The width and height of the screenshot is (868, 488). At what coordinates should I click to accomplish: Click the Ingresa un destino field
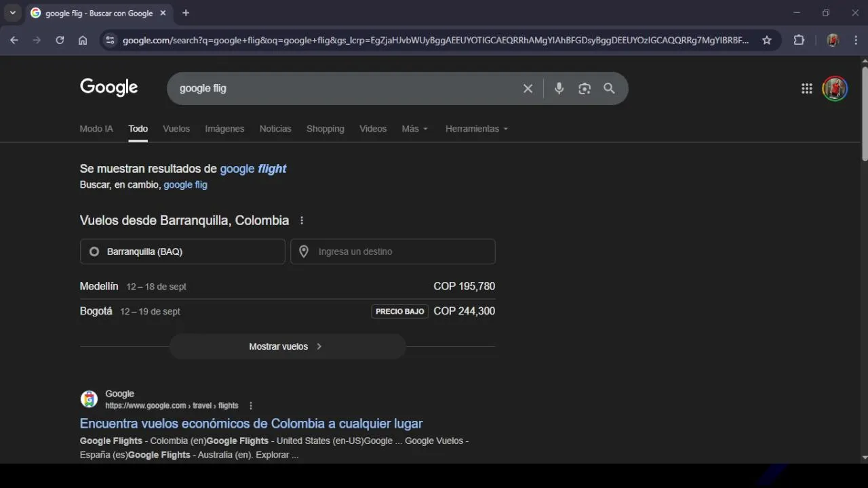pos(393,251)
